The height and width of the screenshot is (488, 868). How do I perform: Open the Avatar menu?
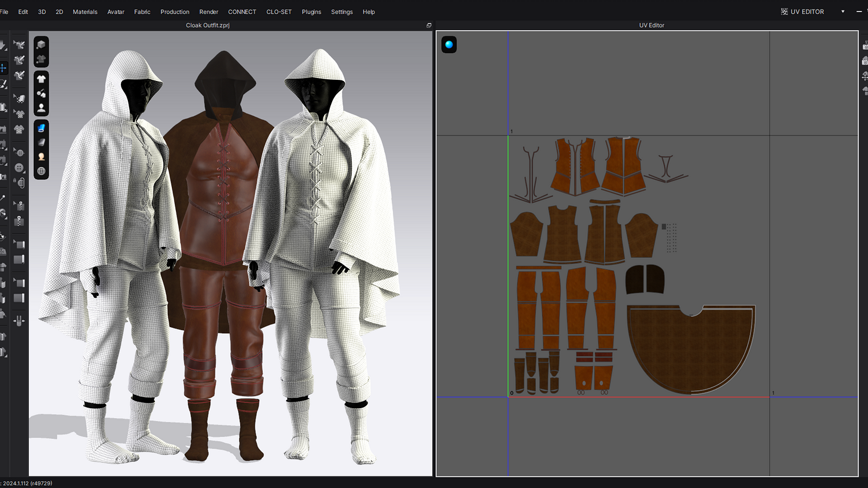coord(116,12)
